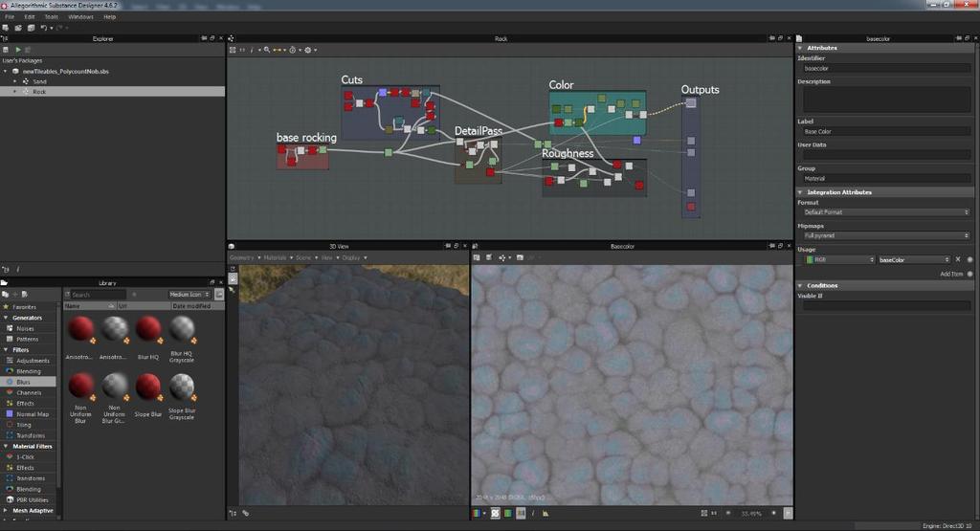Collapse the Filters category in Library
This screenshot has height=531, width=980.
click(6, 350)
